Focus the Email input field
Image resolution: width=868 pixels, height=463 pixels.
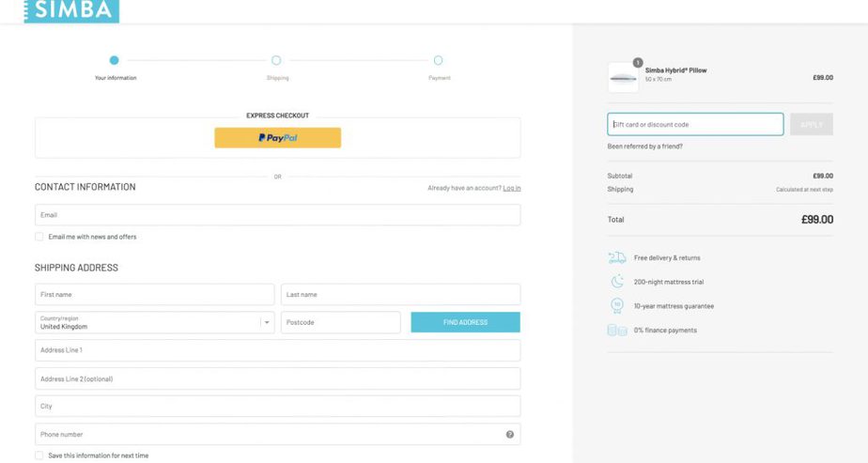point(278,215)
